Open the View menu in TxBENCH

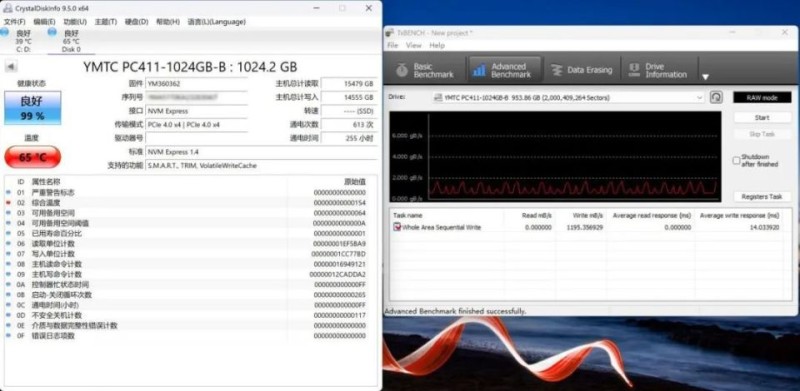(x=413, y=45)
